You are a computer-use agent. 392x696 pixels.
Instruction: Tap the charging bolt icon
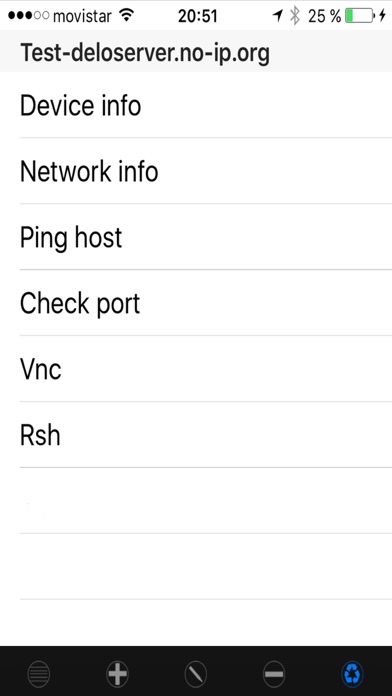382,16
